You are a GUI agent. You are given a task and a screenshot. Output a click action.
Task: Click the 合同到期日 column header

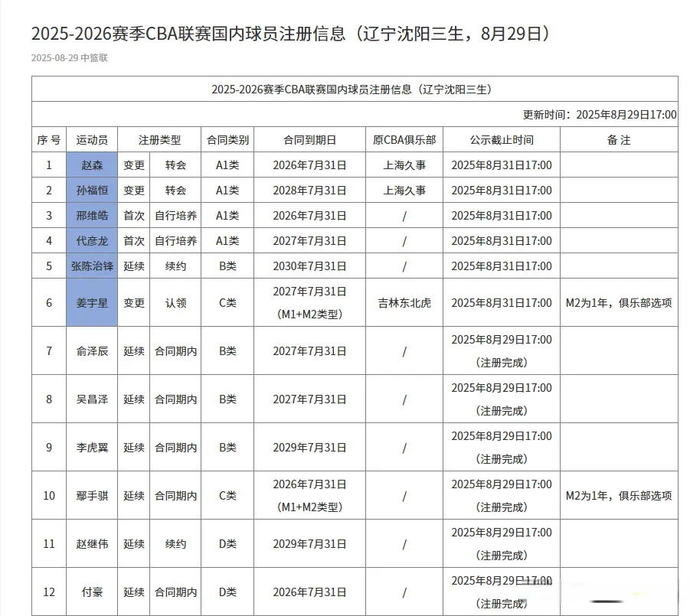(x=309, y=140)
